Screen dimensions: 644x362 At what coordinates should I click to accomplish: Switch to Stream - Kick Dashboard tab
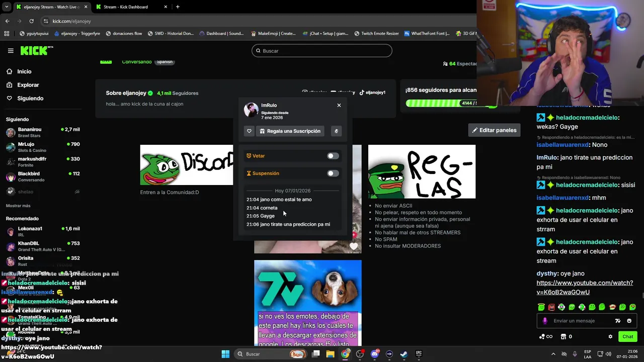[131, 7]
